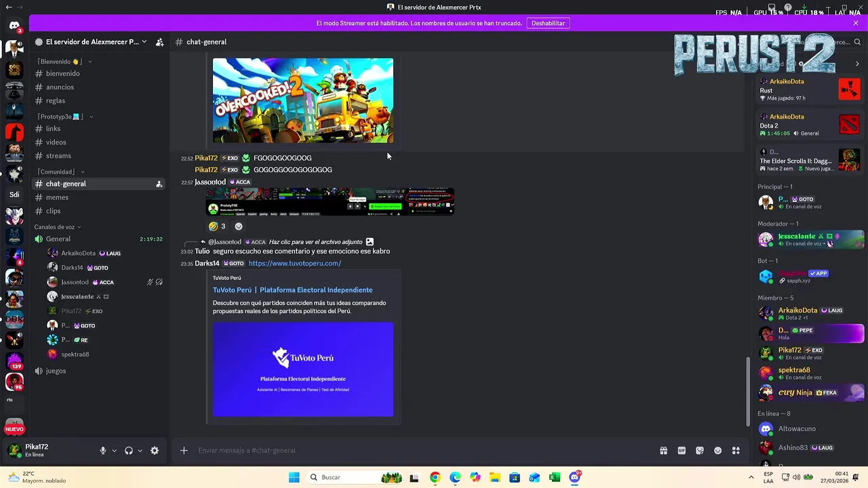The height and width of the screenshot is (488, 868).
Task: Open the Overcooked 2 image in chat
Action: (x=303, y=100)
